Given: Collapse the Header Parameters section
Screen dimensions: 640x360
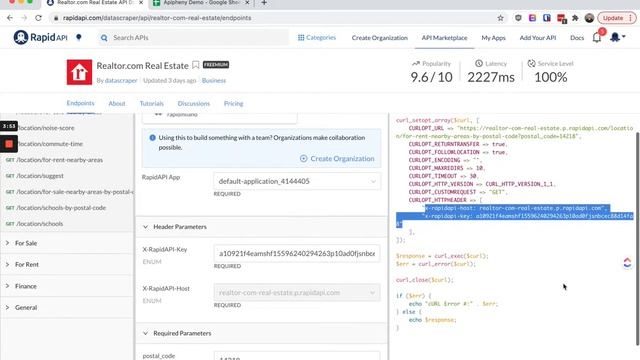Looking at the screenshot, I should click(262, 227).
